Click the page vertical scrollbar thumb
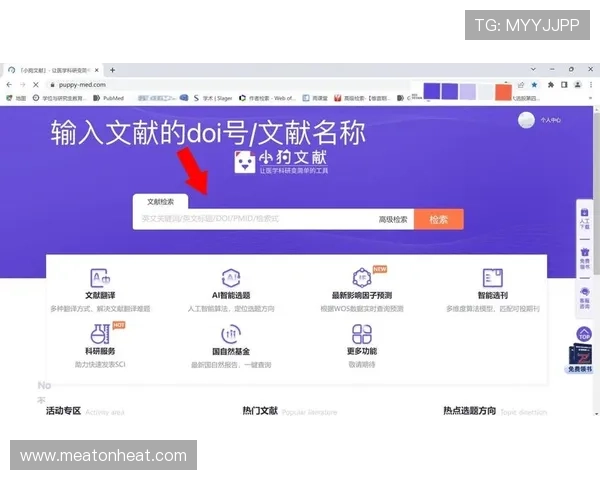The width and height of the screenshot is (600, 480). coord(597,193)
